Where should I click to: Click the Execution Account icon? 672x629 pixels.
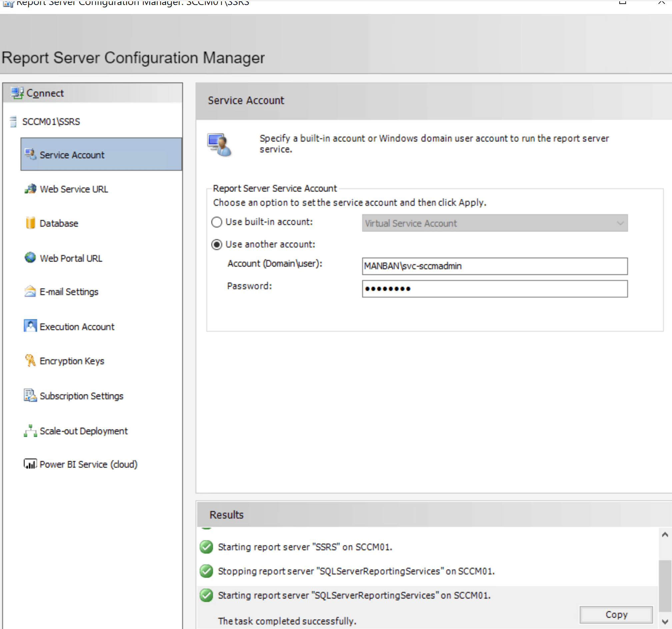click(x=30, y=326)
